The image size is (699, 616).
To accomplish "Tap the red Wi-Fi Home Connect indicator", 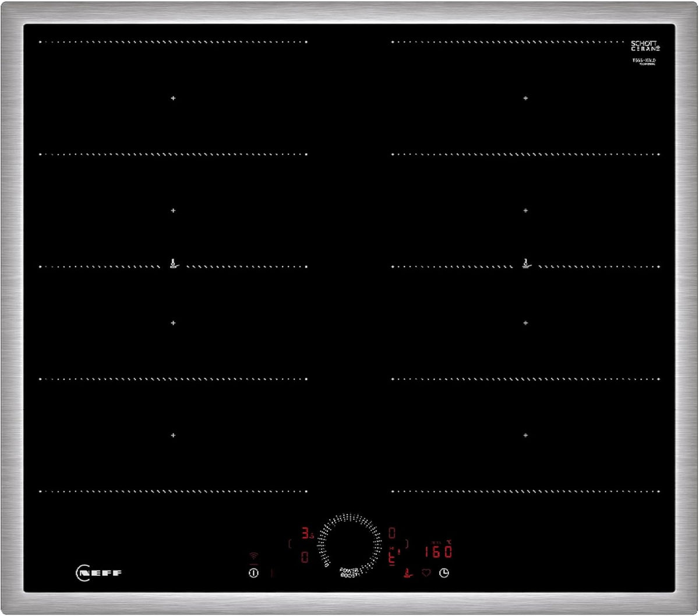I will [x=254, y=556].
